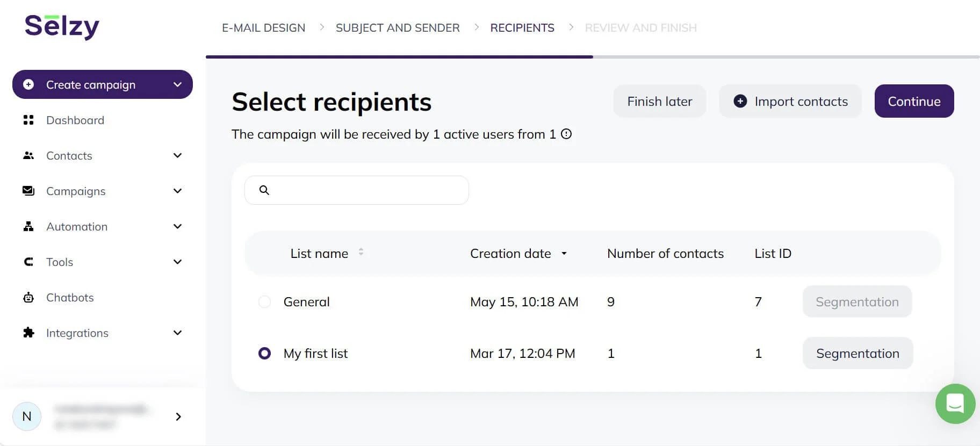Expand the Automation sidebar section

click(x=178, y=226)
